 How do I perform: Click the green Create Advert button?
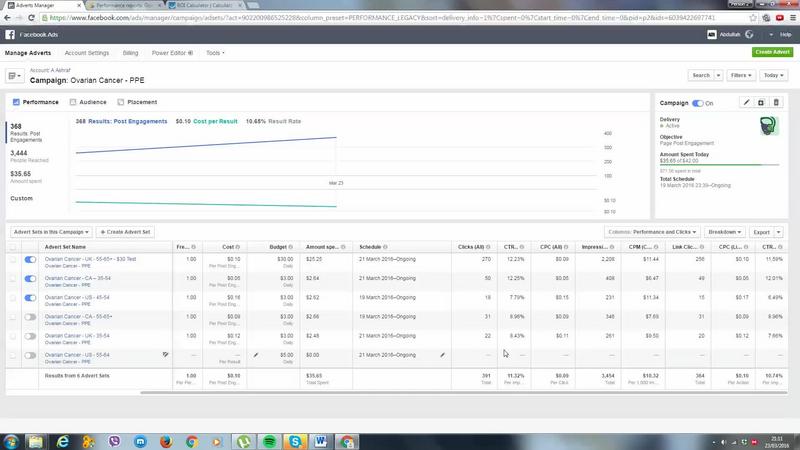(772, 52)
